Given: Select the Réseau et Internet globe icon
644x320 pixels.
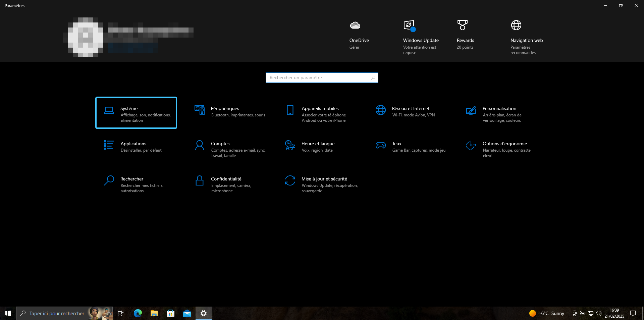Looking at the screenshot, I should tap(381, 110).
